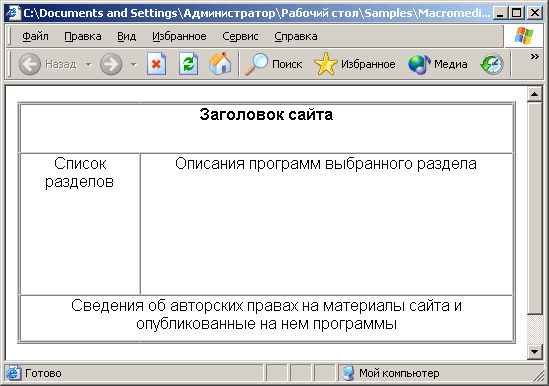Image resolution: width=549 pixels, height=386 pixels.
Task: Click the 'Готово' status text
Action: coord(43,373)
